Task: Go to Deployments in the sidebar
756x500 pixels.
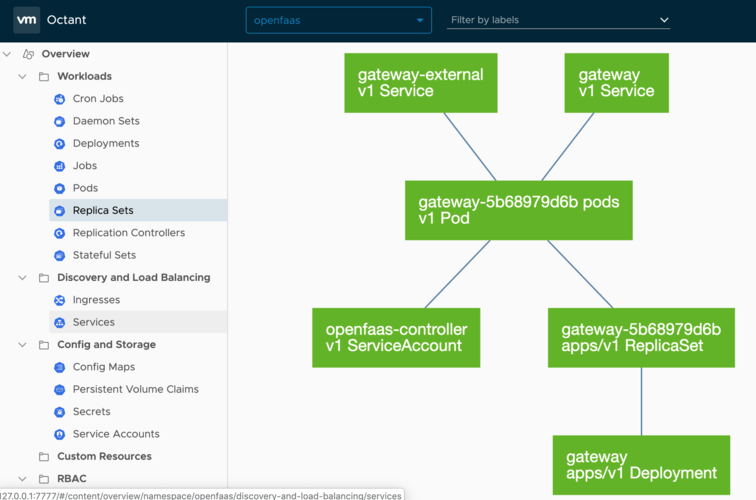Action: pyautogui.click(x=106, y=144)
